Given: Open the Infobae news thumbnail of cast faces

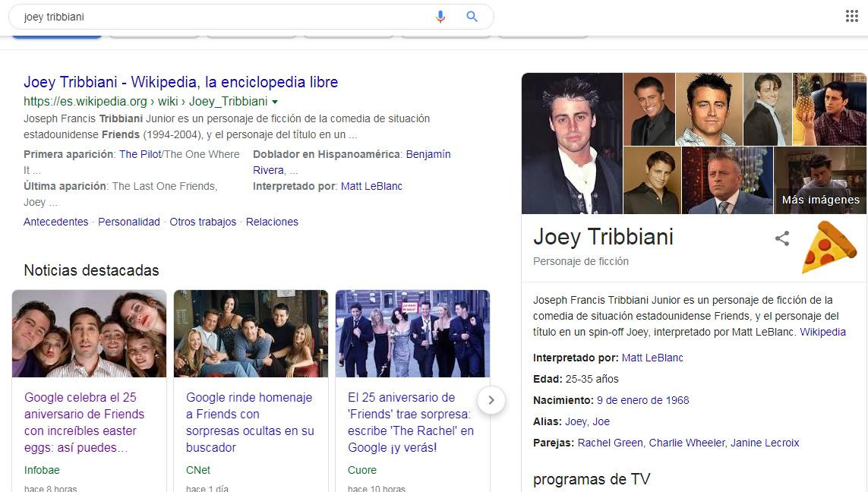Looking at the screenshot, I should [89, 334].
